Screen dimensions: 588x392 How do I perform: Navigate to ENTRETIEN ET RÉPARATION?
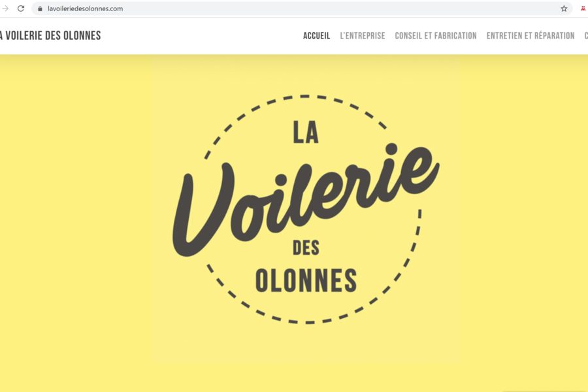(x=531, y=36)
